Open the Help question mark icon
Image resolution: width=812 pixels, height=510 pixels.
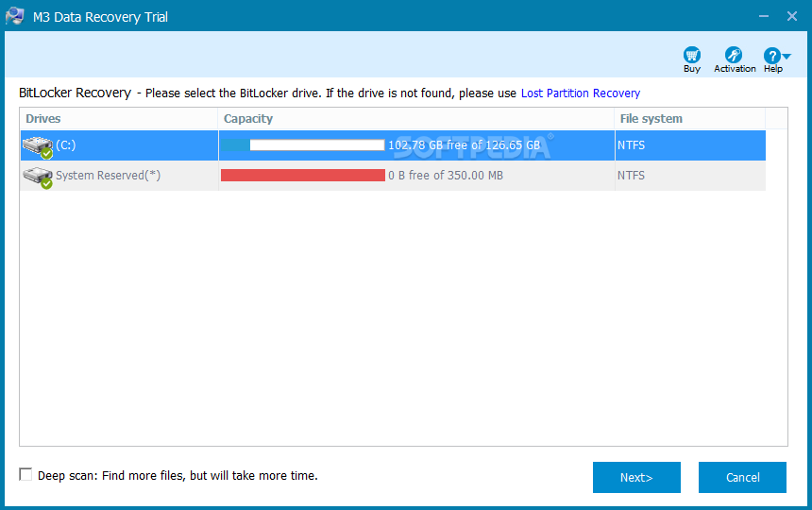coord(771,56)
